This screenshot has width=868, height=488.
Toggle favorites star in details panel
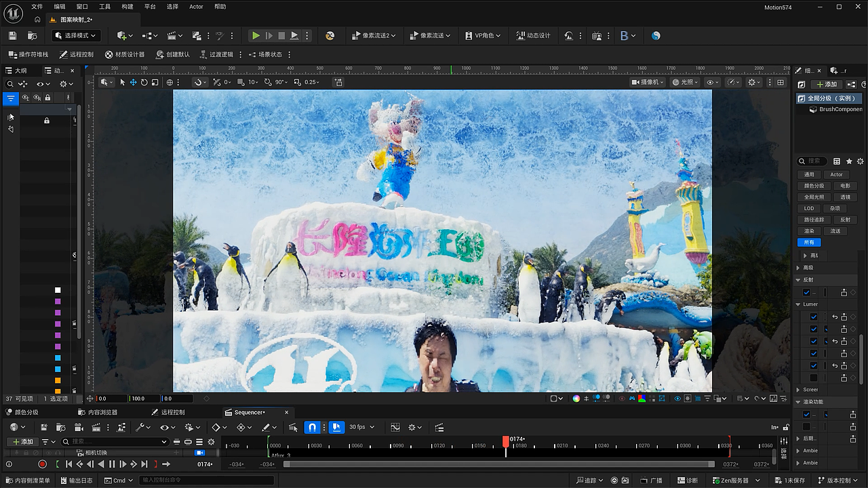click(x=849, y=161)
